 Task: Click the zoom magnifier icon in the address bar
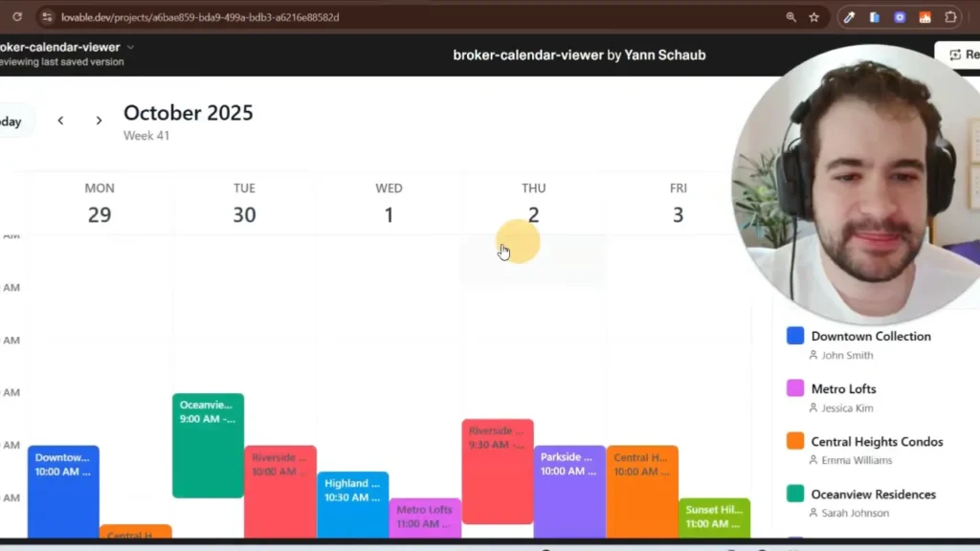[x=791, y=17]
